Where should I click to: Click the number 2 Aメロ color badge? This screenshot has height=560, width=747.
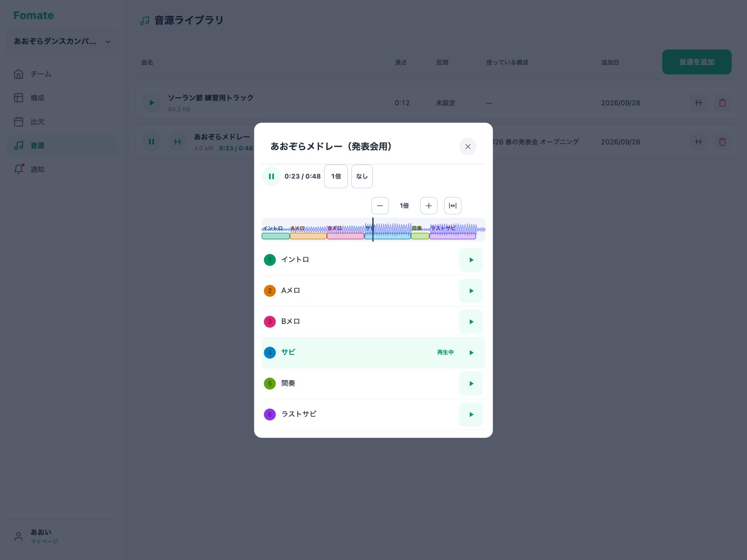(270, 291)
